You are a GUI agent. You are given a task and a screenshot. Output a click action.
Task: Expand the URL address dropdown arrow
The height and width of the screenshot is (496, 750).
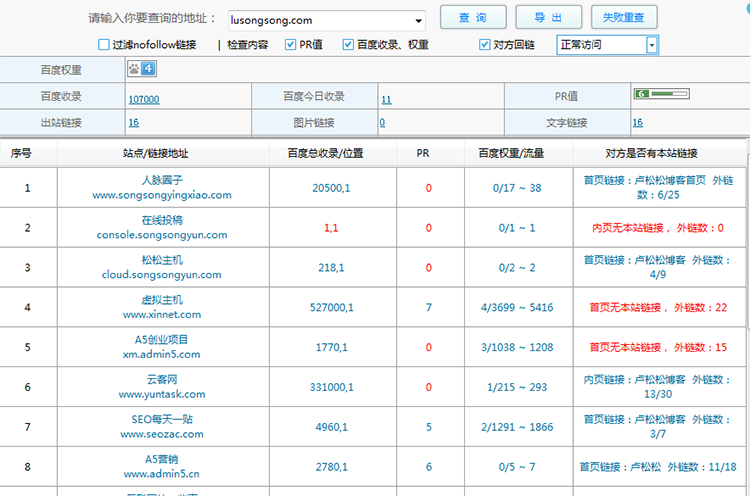tap(418, 19)
